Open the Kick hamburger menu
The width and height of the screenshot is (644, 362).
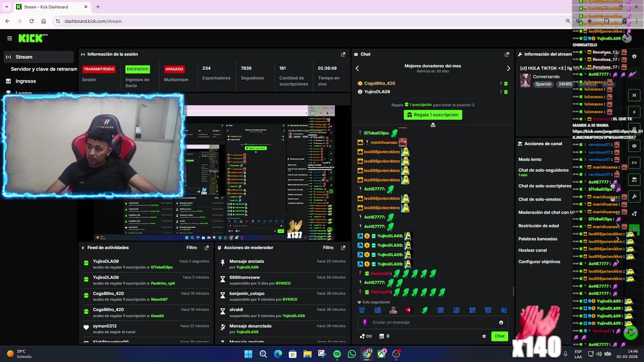10,38
